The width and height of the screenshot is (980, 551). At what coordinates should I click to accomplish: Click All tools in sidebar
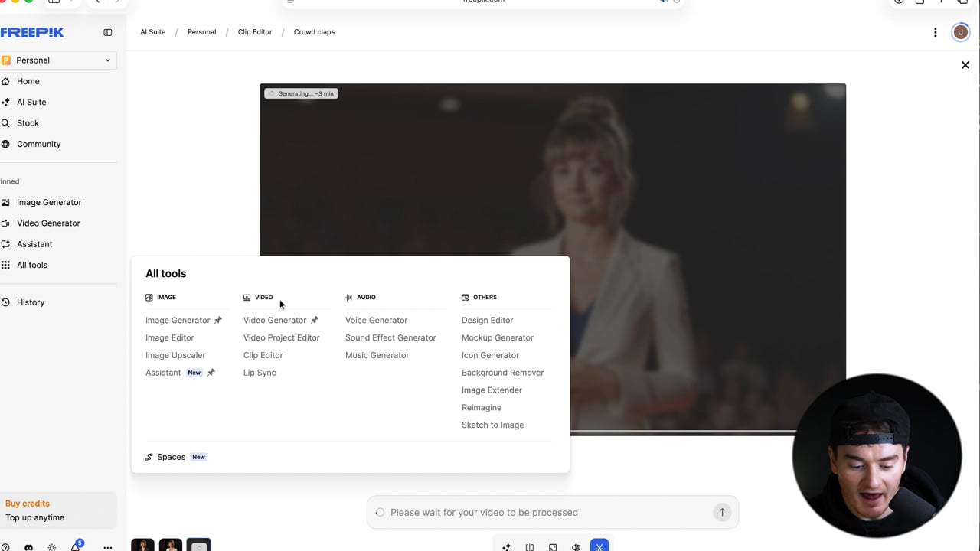click(32, 265)
